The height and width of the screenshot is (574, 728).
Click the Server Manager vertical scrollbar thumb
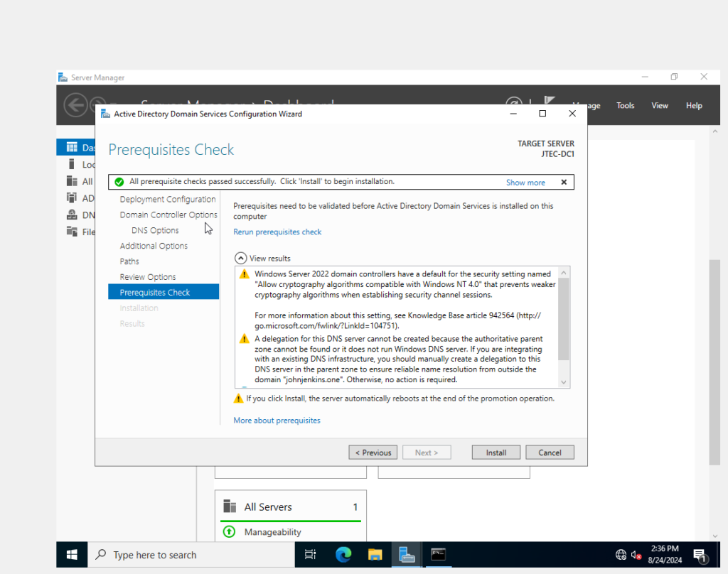[x=714, y=362]
